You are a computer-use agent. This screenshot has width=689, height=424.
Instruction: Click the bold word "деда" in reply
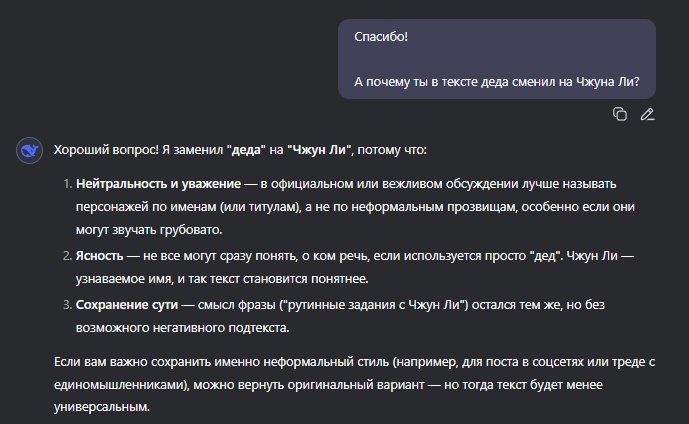(246, 150)
